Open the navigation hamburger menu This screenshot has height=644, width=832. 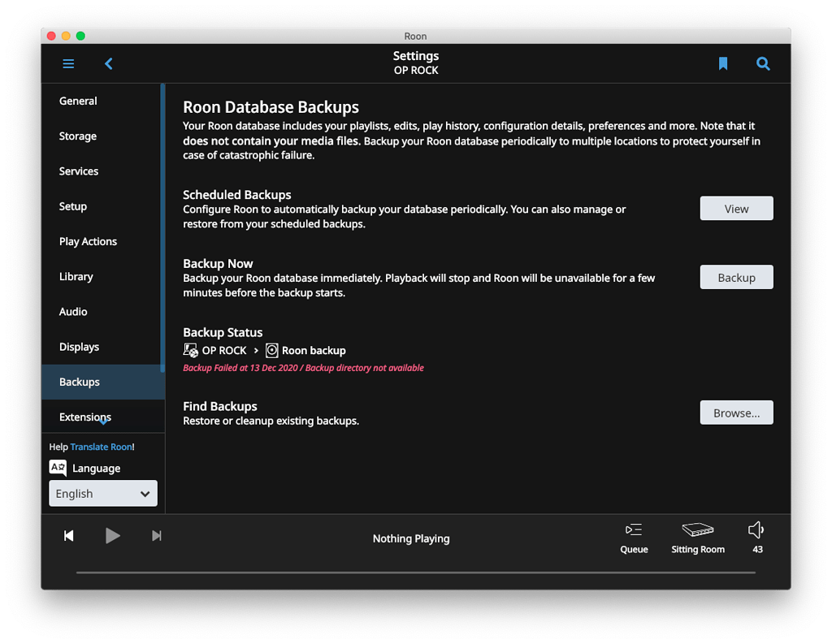68,63
